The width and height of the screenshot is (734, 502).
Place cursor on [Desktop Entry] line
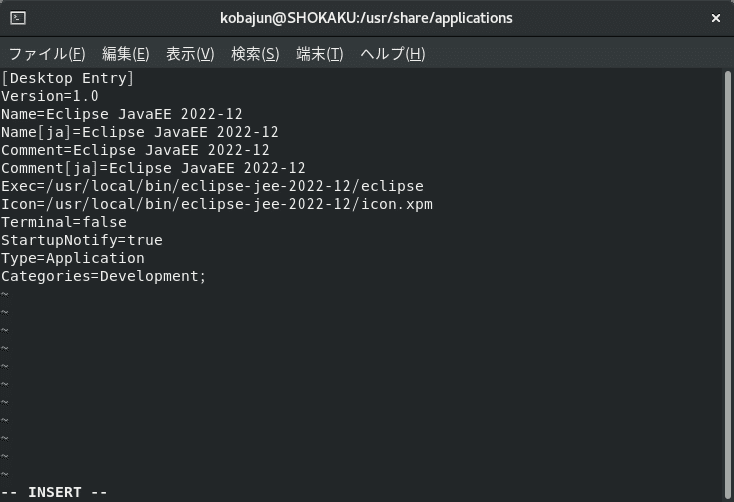[67, 78]
